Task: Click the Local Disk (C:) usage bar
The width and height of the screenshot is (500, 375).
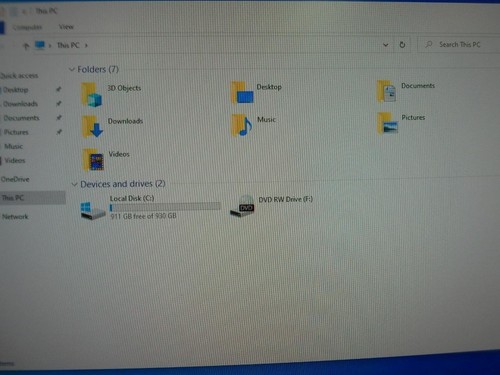Action: tap(165, 207)
